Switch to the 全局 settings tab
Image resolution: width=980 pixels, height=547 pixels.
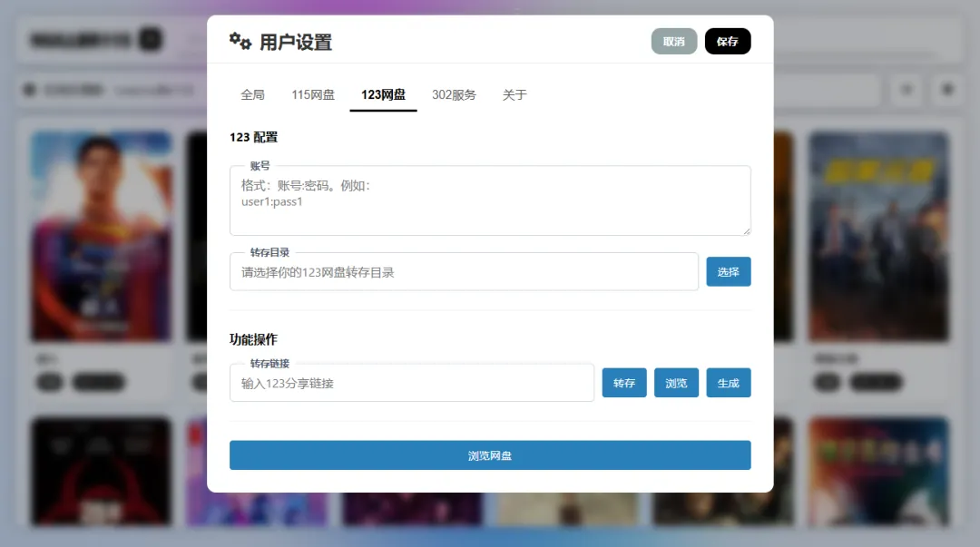(x=252, y=93)
